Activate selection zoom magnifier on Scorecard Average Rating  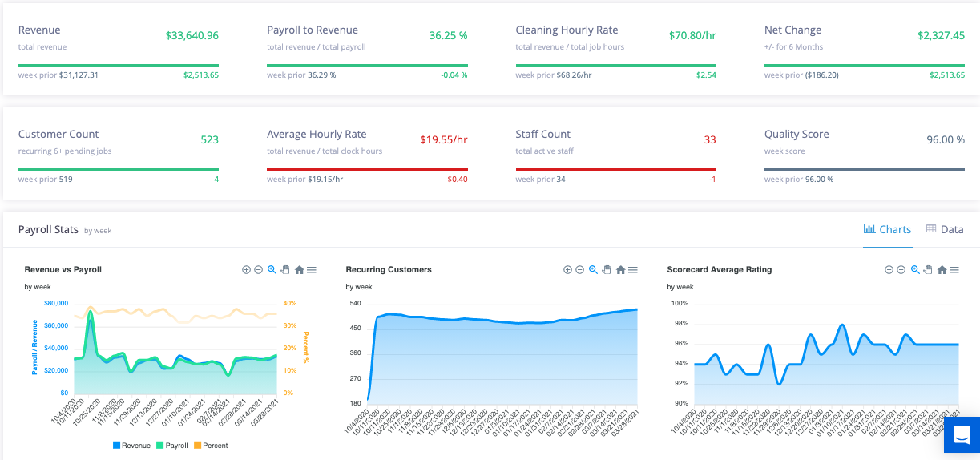click(x=915, y=270)
